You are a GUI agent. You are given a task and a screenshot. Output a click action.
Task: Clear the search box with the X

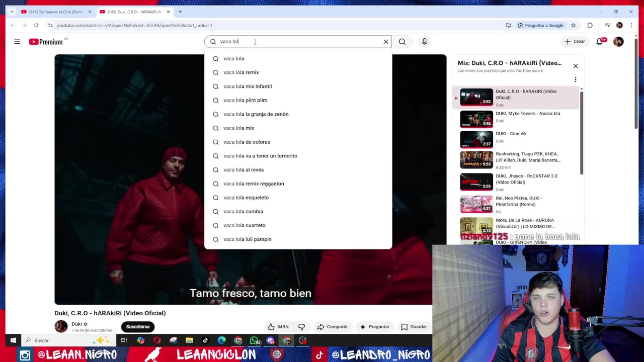coord(386,42)
